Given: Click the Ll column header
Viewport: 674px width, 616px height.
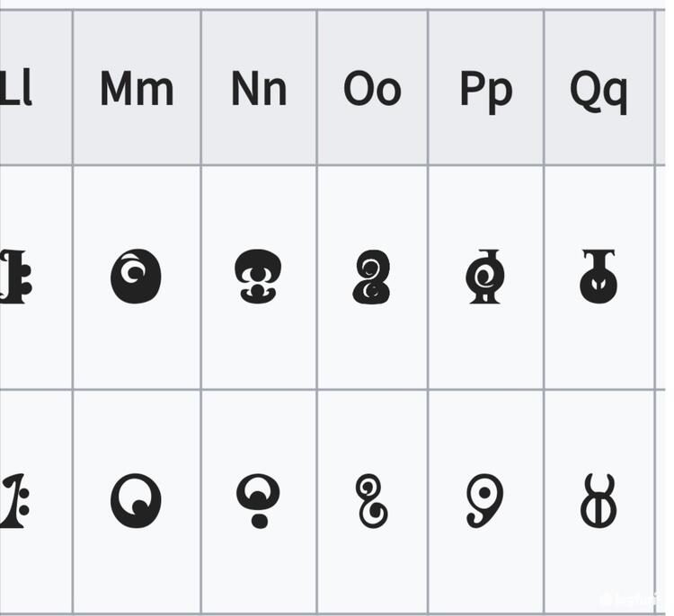Looking at the screenshot, I should tap(15, 87).
